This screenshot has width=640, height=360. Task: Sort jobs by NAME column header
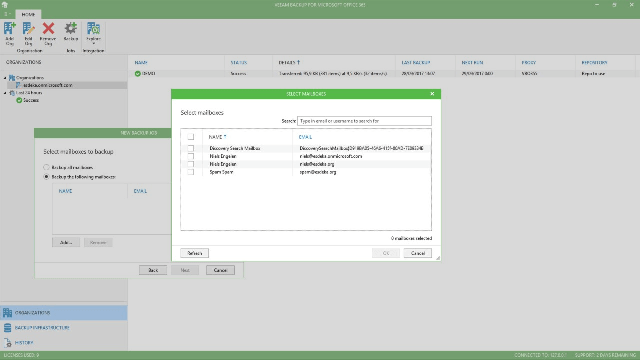pyautogui.click(x=141, y=63)
